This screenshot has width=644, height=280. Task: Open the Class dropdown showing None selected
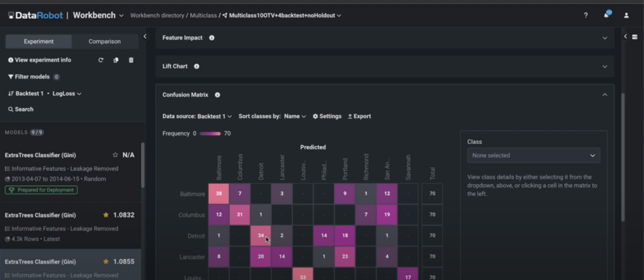(x=533, y=155)
